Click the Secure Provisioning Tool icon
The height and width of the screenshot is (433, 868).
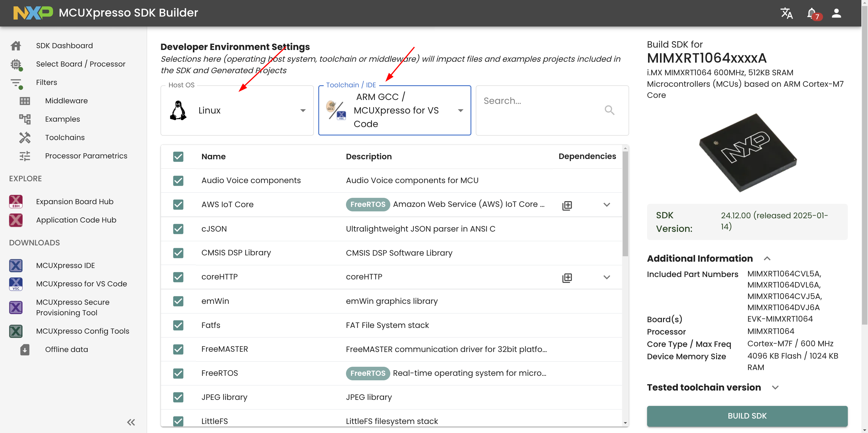pos(16,307)
